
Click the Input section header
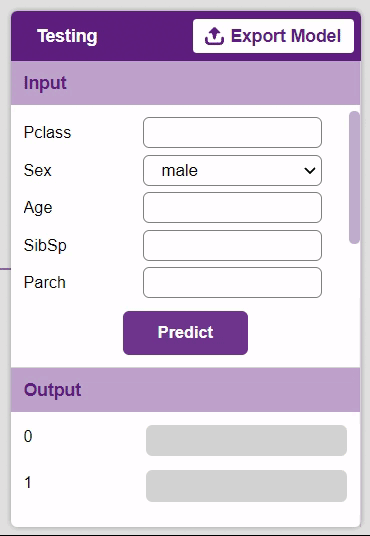(x=185, y=83)
